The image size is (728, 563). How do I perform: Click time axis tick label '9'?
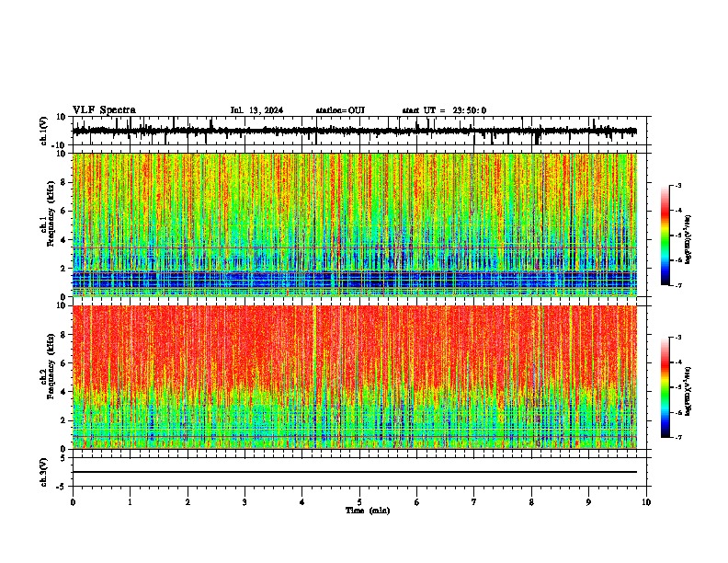pos(588,502)
